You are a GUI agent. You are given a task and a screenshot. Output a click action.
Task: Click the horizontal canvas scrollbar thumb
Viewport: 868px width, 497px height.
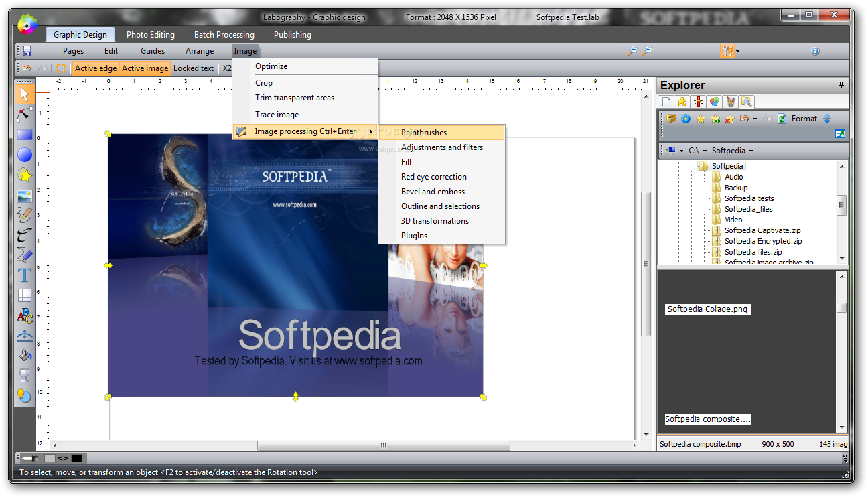coord(383,445)
